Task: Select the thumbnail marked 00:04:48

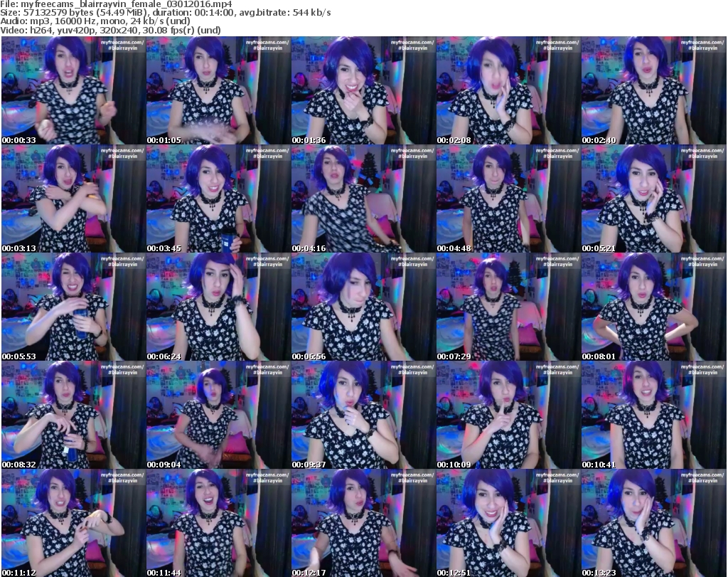Action: click(x=508, y=198)
